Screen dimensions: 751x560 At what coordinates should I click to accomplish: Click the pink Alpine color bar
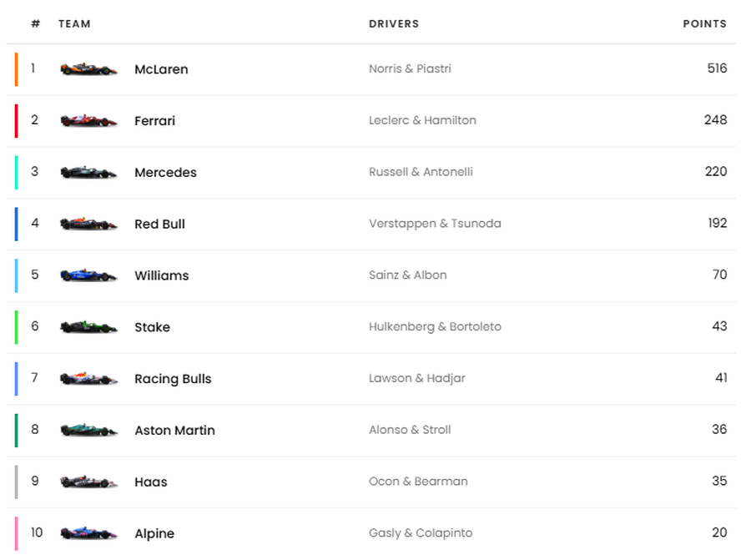(x=16, y=533)
